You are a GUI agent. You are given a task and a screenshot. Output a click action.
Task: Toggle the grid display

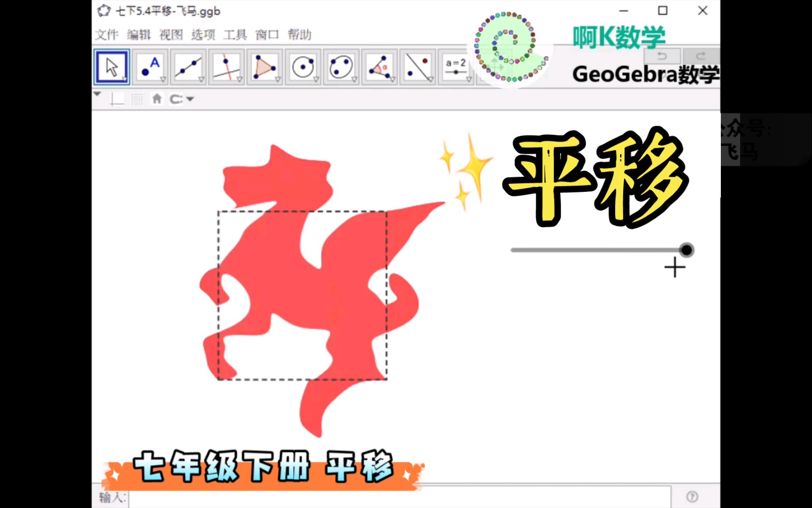click(137, 98)
